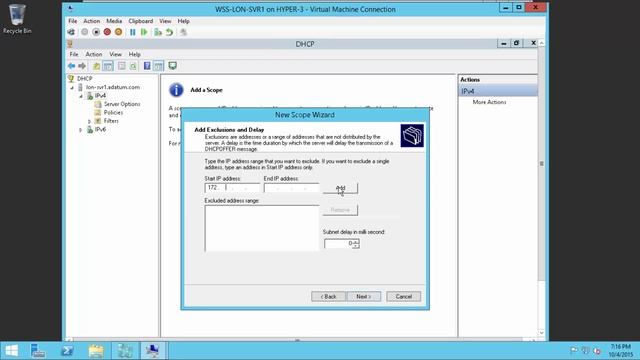This screenshot has height=360, width=640.
Task: Click the green Reset VM icon
Action: click(144, 32)
